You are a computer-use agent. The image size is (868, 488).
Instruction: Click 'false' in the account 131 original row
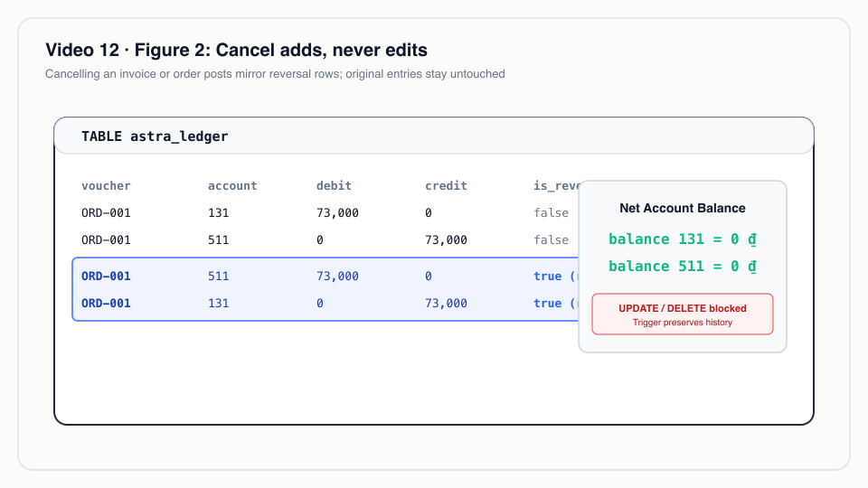[x=551, y=213]
